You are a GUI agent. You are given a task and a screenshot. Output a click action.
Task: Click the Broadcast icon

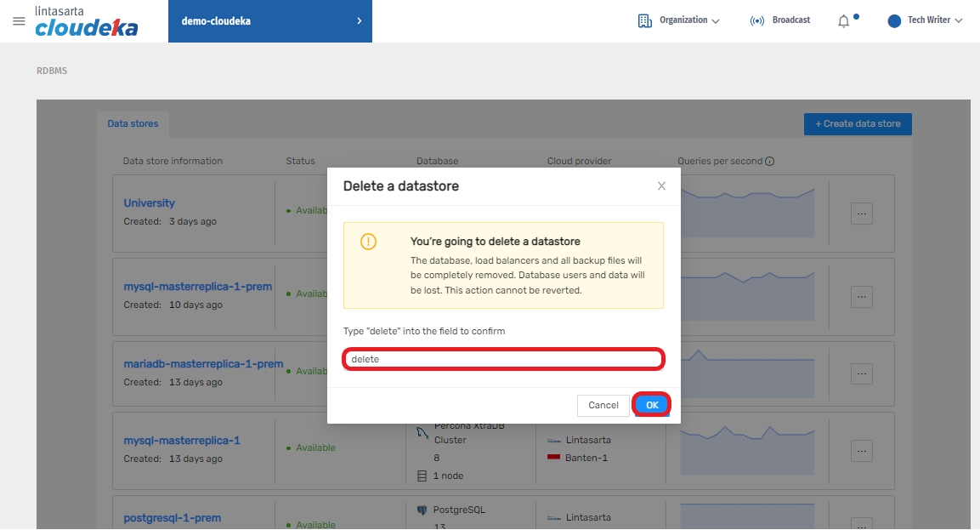756,21
